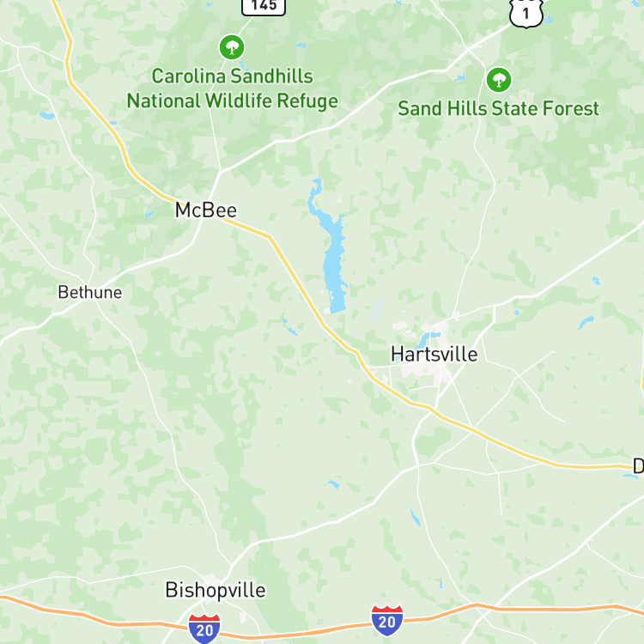Click the small lake inside Hartsville's urban area
This screenshot has width=644, height=644.
426,339
